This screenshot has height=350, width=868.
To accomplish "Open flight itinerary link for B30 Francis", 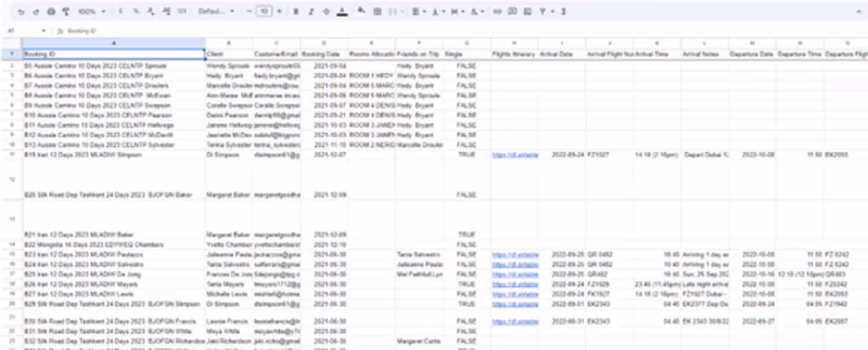I will tap(514, 321).
